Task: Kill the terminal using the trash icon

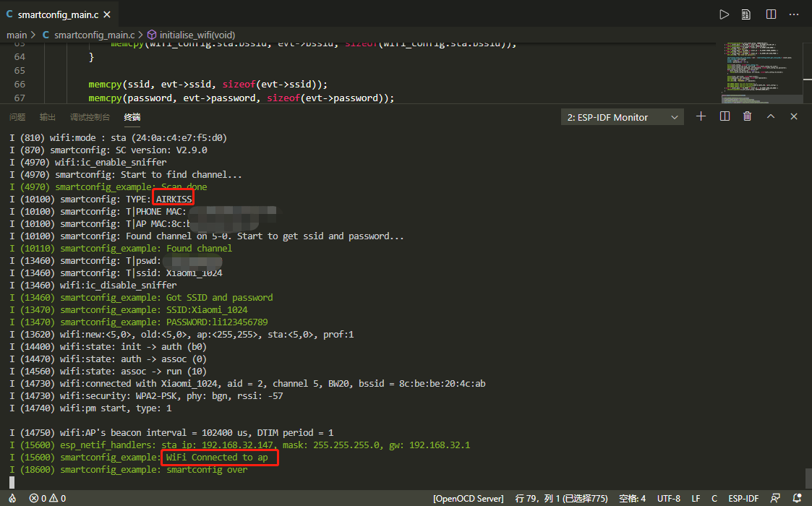Action: click(x=747, y=116)
